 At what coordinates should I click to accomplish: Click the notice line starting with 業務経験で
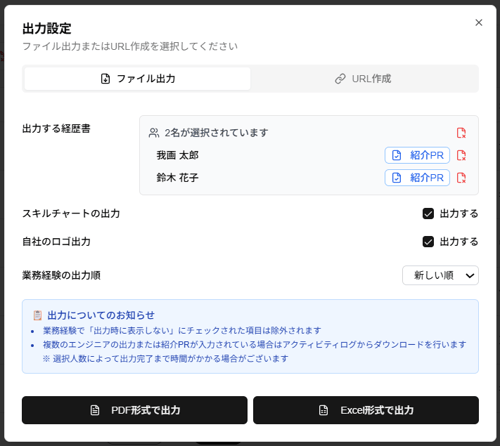(x=182, y=330)
